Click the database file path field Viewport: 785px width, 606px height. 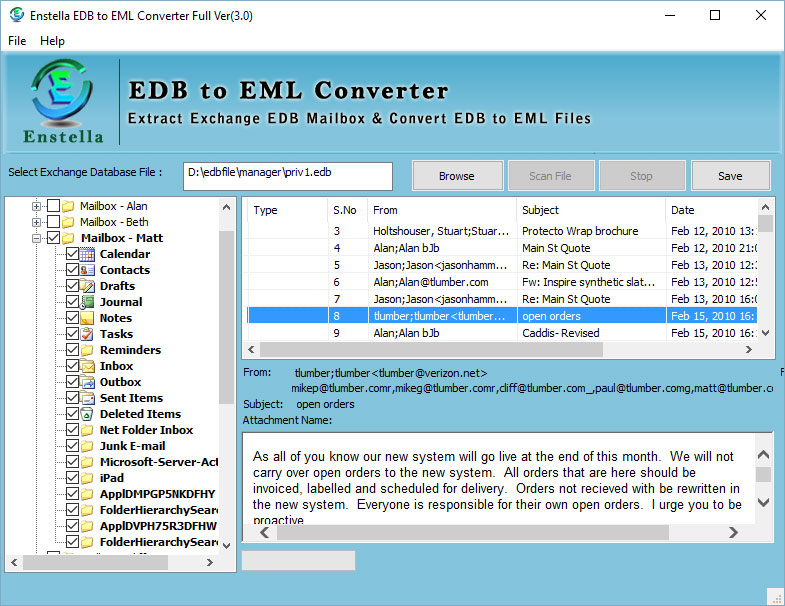coord(288,174)
